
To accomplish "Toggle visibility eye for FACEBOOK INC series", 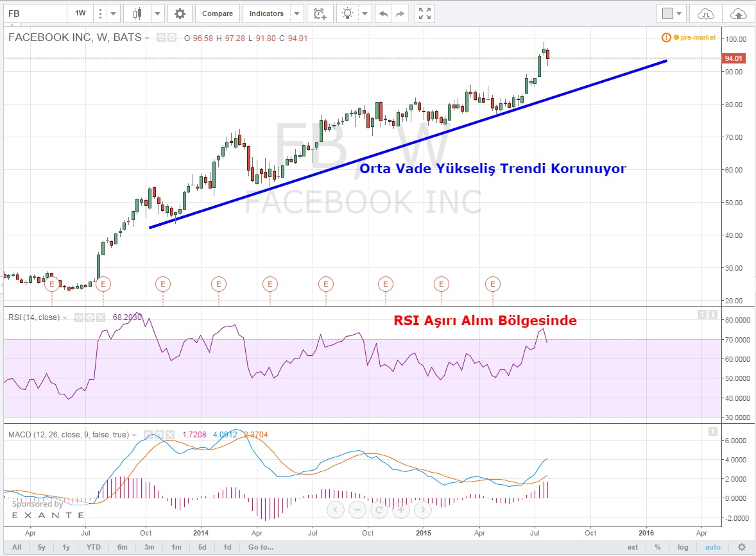I will point(162,37).
